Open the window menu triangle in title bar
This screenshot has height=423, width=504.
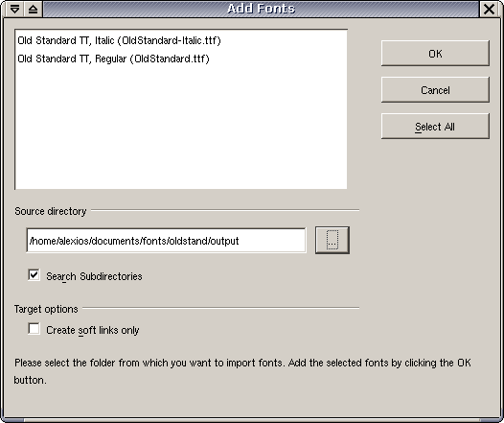click(14, 9)
